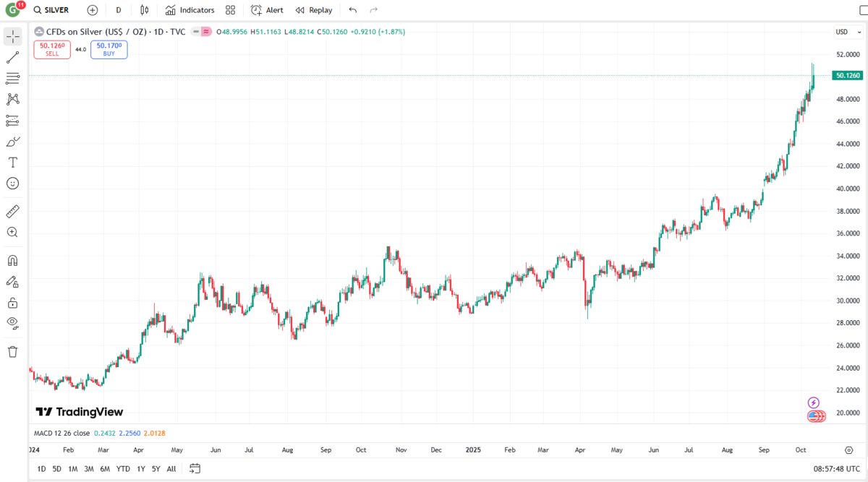Open the XABCD pattern tool
Viewport: 868px width, 482px height.
pos(12,99)
